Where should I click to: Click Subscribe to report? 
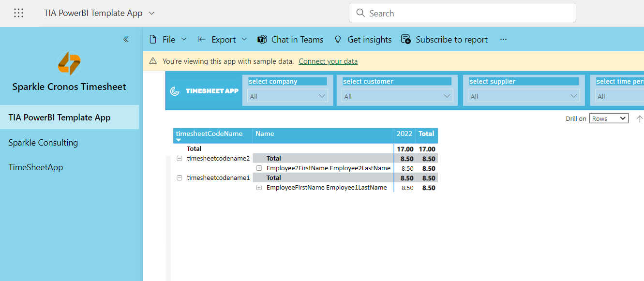[445, 39]
